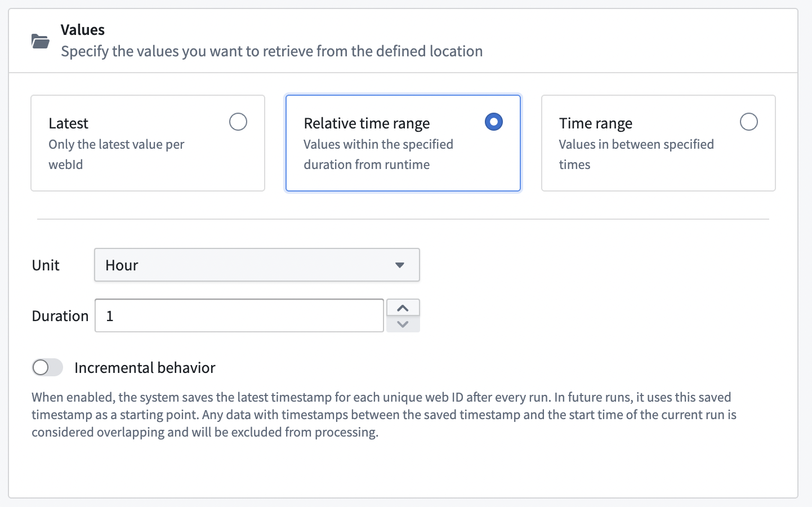Open the Unit dropdown arrow
This screenshot has width=812, height=507.
400,265
